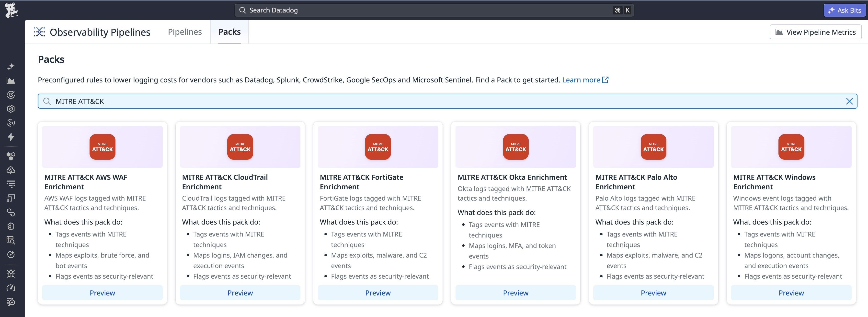Click the Palo Alto pack MITRE logo
The height and width of the screenshot is (317, 868).
tap(653, 147)
